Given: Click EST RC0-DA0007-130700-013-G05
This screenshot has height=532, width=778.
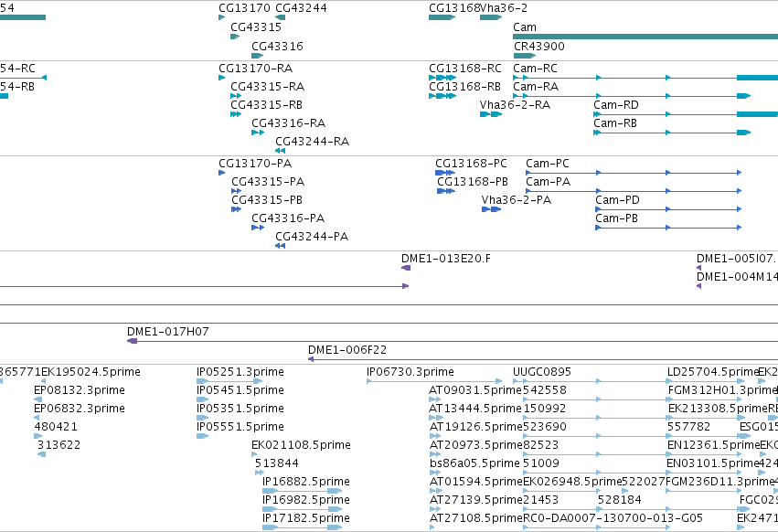Looking at the screenshot, I should pyautogui.click(x=613, y=518).
